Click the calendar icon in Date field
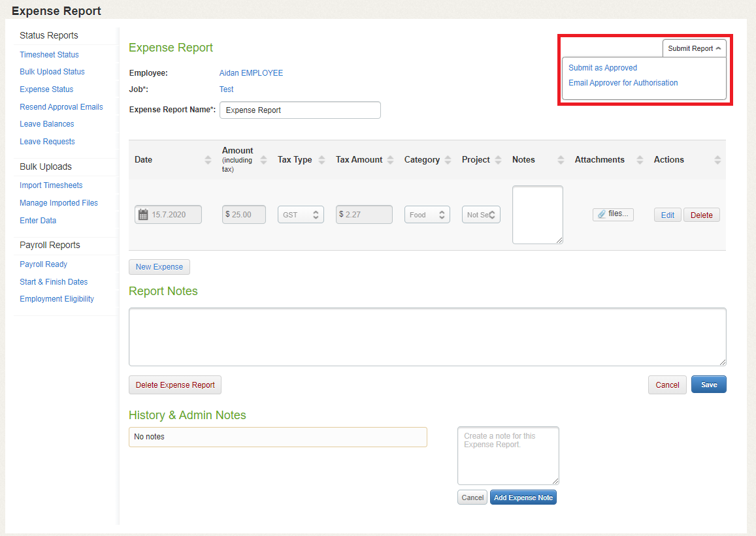Image resolution: width=756 pixels, height=536 pixels. point(143,215)
